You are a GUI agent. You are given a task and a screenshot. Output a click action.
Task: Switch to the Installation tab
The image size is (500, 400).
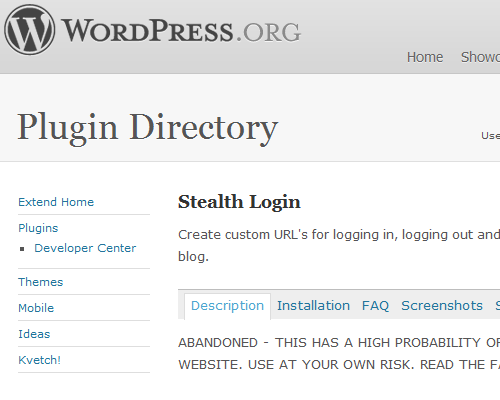[313, 306]
